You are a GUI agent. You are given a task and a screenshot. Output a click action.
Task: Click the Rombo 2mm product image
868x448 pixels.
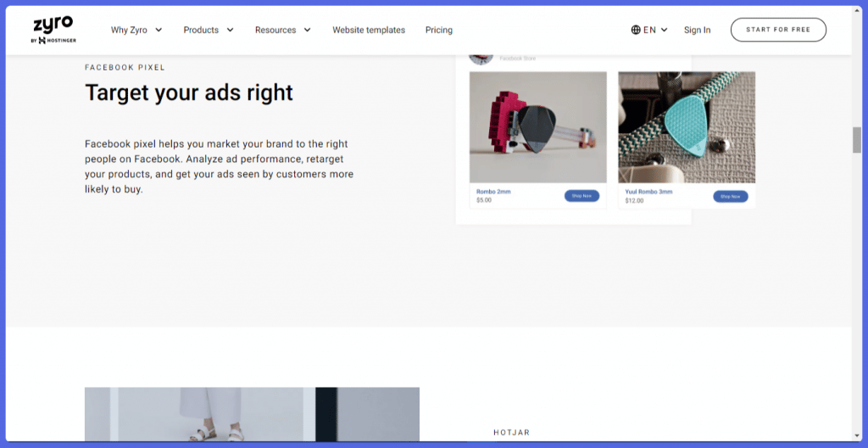click(538, 127)
